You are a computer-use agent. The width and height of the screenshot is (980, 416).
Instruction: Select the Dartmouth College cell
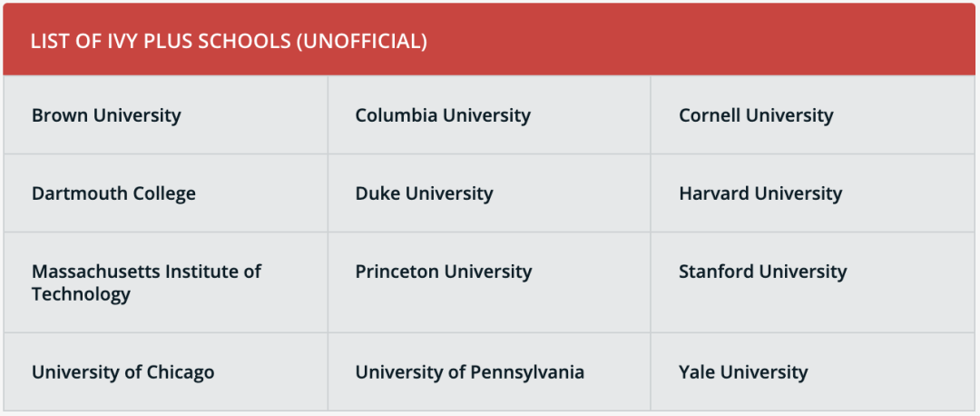pos(165,193)
